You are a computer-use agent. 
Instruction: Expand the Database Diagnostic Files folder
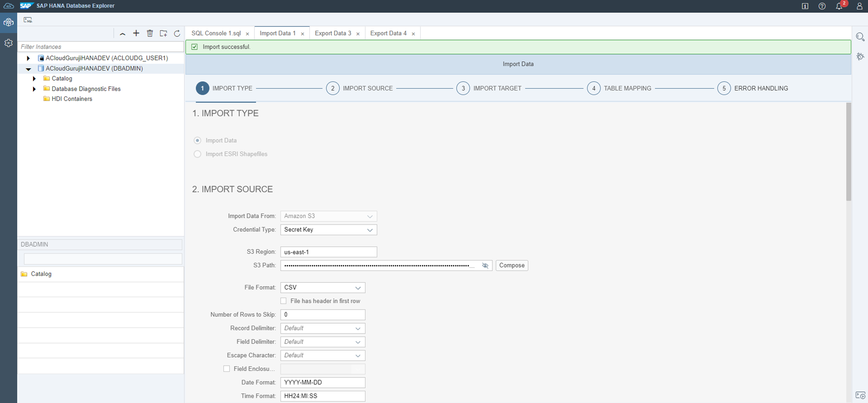(34, 89)
